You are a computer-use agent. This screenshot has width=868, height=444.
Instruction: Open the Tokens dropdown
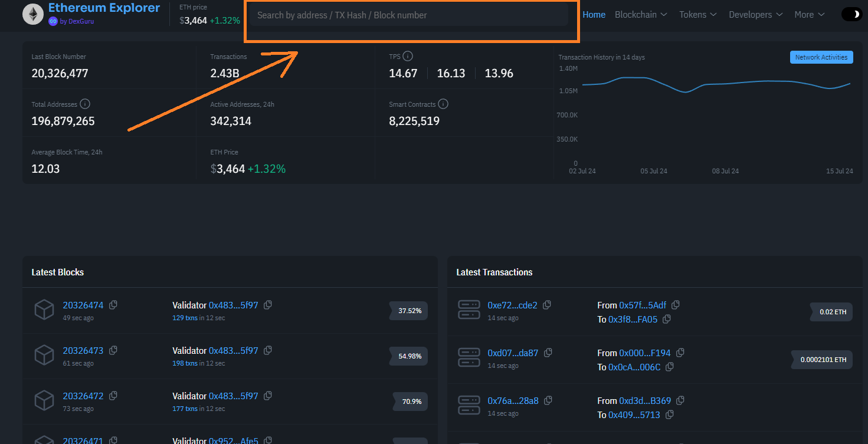coord(698,14)
